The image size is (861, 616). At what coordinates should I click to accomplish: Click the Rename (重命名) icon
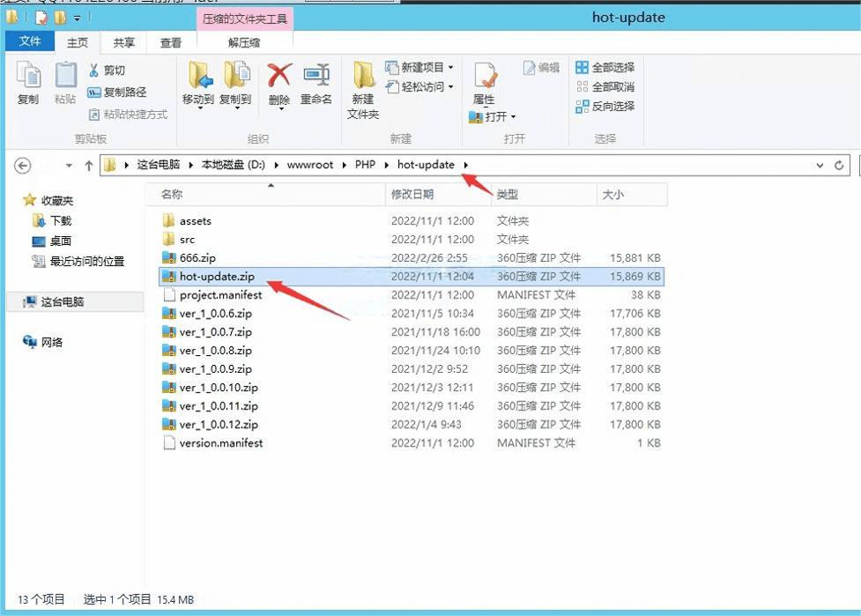[x=316, y=75]
